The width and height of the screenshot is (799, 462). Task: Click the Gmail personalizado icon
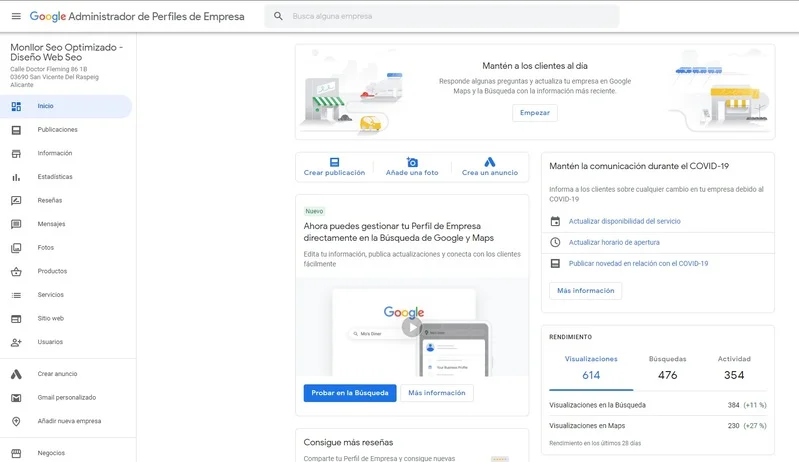[x=16, y=397]
